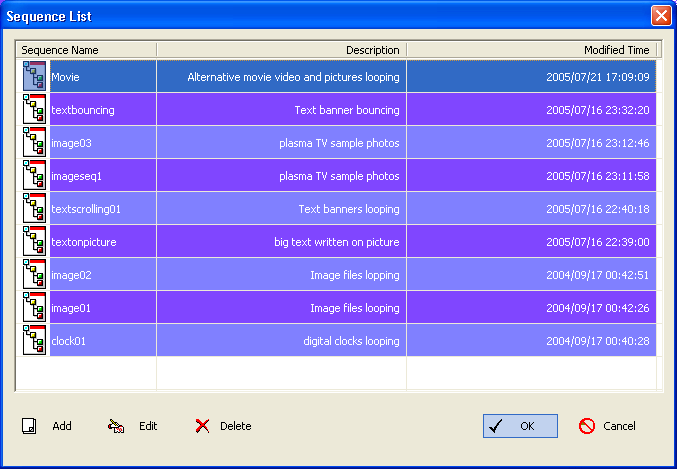
Task: Click the sequence icon beside image01
Action: (34, 307)
